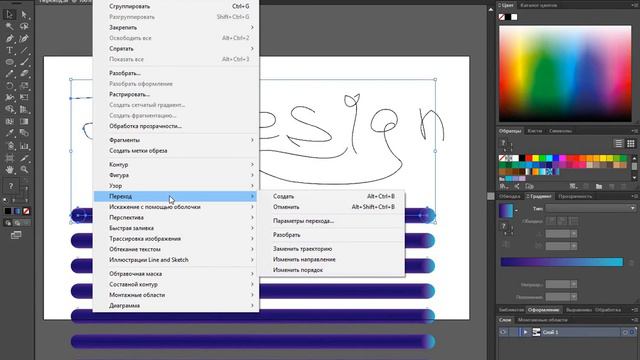Set Gradient mode button in toolbox
640x360 pixels.
coord(17,211)
